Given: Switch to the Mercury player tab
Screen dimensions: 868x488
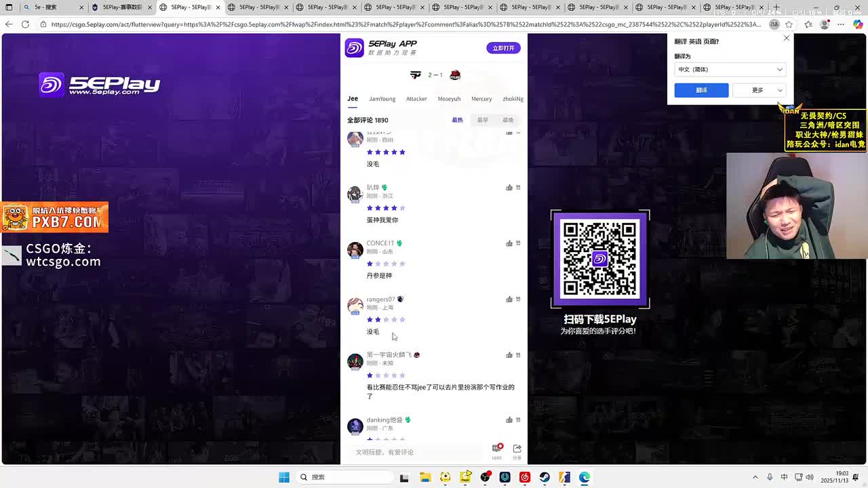Looking at the screenshot, I should (x=481, y=99).
